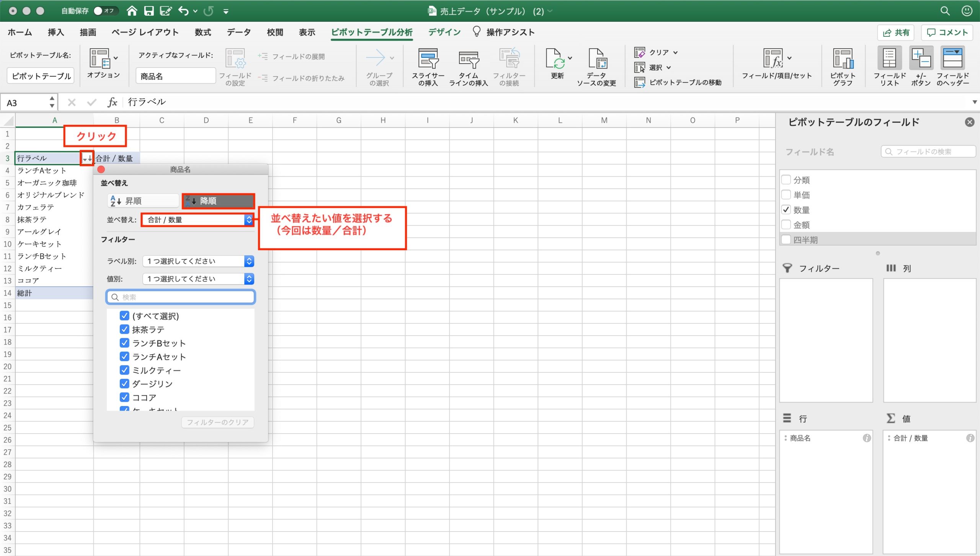Screen dimensions: 980x556
Task: Open the ラベル別 filter dropdown
Action: click(198, 261)
